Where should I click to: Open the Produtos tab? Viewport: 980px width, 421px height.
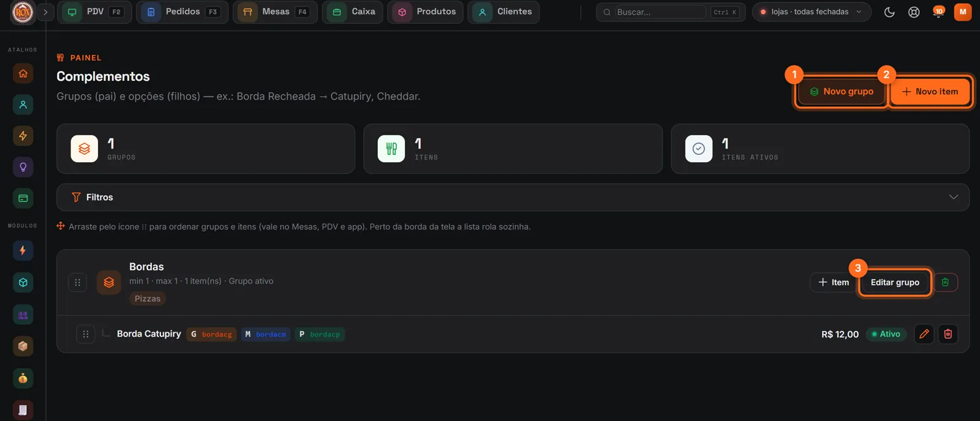point(426,12)
